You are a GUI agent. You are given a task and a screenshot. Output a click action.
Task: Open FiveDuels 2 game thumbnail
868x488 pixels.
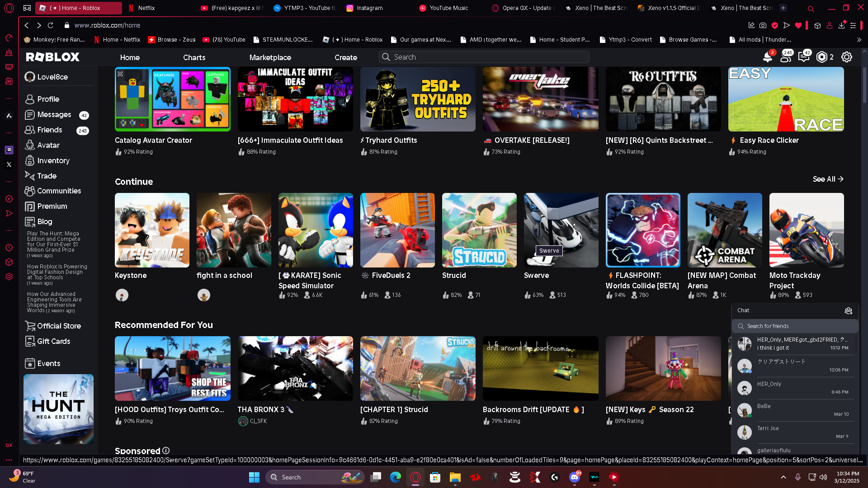[x=397, y=230]
